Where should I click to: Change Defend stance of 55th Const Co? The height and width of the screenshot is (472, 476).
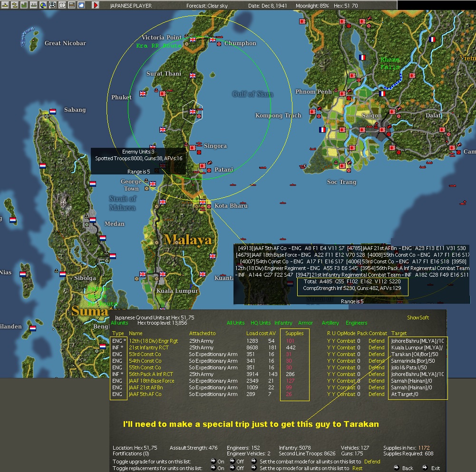pos(377,367)
